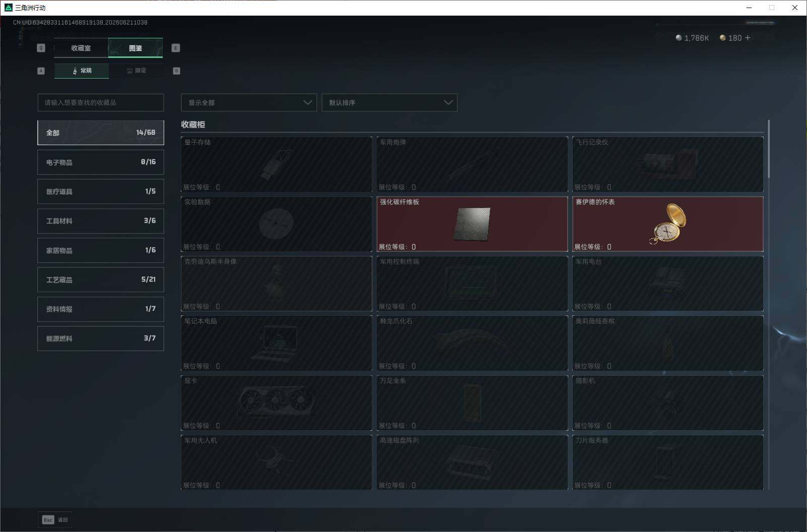Viewport: 807px width, 532px height.
Task: Switch to the 收藏室 tab
Action: 81,48
